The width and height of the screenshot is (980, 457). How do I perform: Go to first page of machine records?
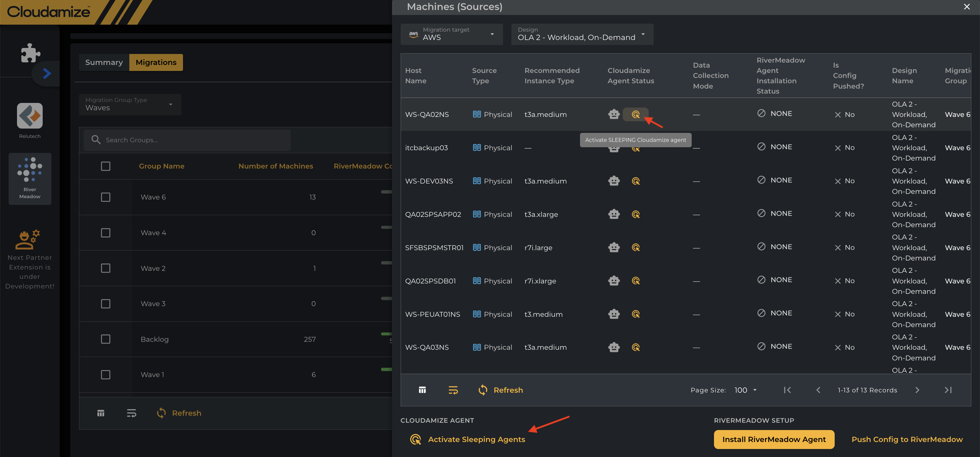(787, 390)
